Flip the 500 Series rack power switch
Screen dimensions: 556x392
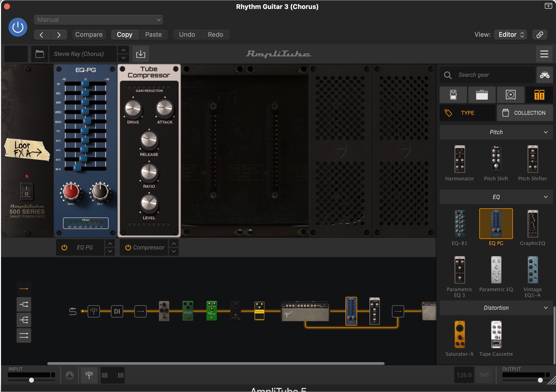[x=27, y=192]
